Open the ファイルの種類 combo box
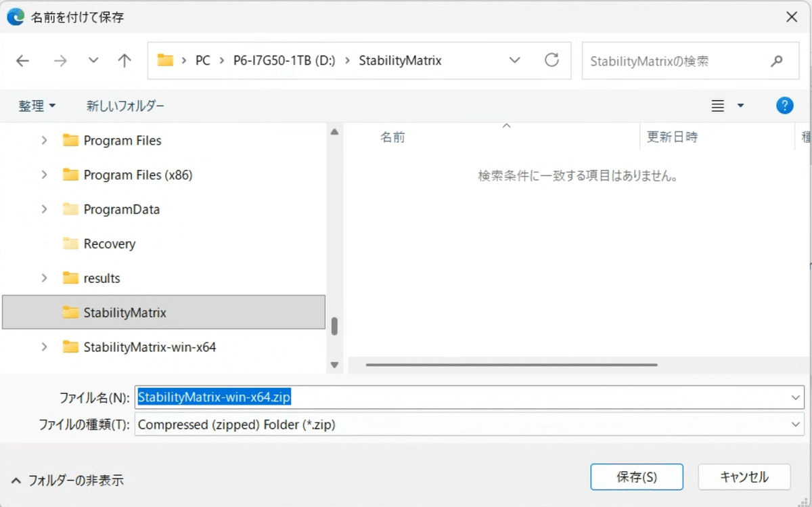Image resolution: width=812 pixels, height=507 pixels. (x=469, y=424)
